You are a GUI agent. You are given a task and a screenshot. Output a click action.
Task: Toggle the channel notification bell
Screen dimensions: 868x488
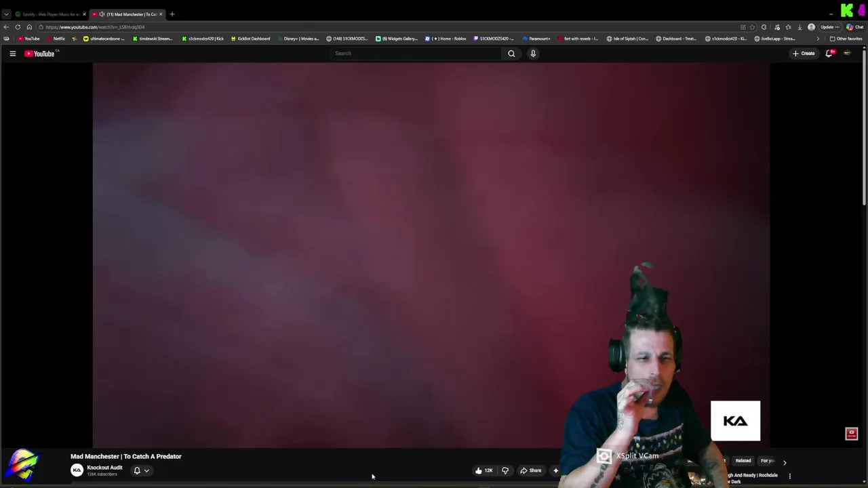137,470
